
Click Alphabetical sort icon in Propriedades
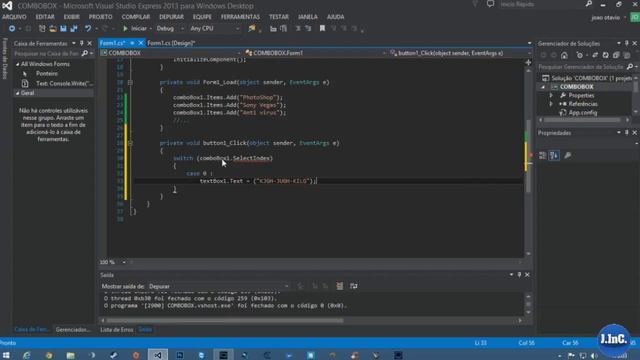554,156
